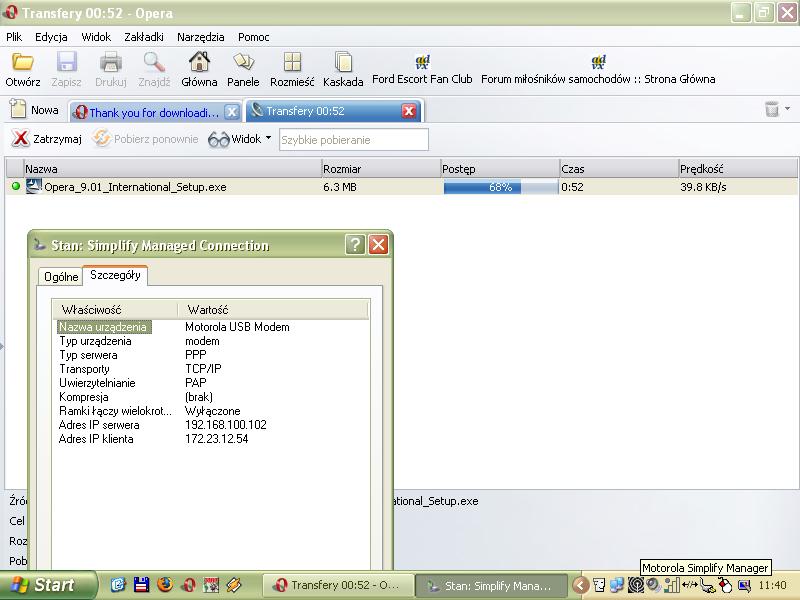Switch to the Ogólne tab
The width and height of the screenshot is (800, 600).
click(x=61, y=277)
